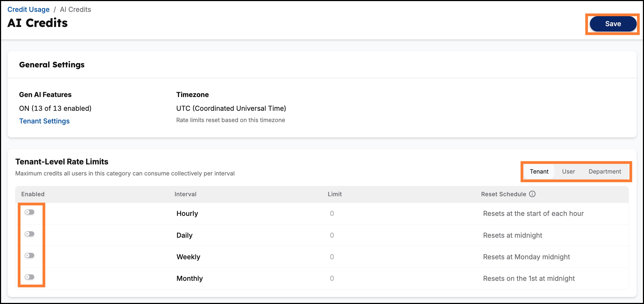Image resolution: width=644 pixels, height=304 pixels.
Task: Click the Hourly limit input field
Action: tap(332, 213)
